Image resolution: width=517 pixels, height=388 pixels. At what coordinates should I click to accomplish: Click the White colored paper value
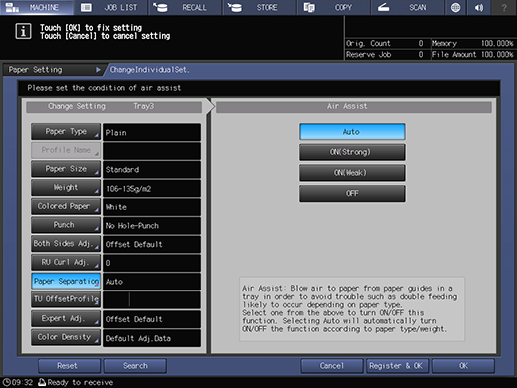click(x=152, y=207)
